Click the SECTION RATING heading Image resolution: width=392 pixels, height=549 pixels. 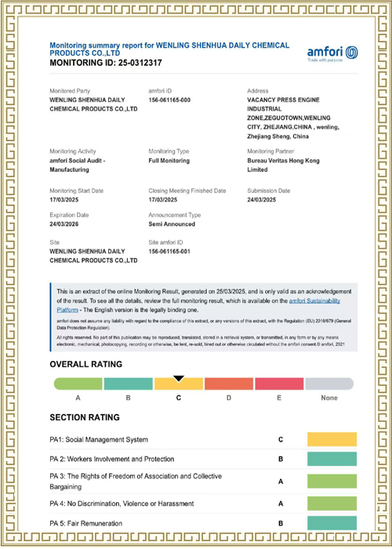(85, 417)
